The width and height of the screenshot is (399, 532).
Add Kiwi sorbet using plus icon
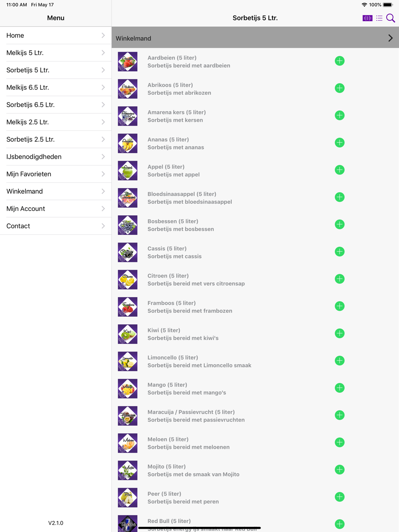tap(340, 333)
